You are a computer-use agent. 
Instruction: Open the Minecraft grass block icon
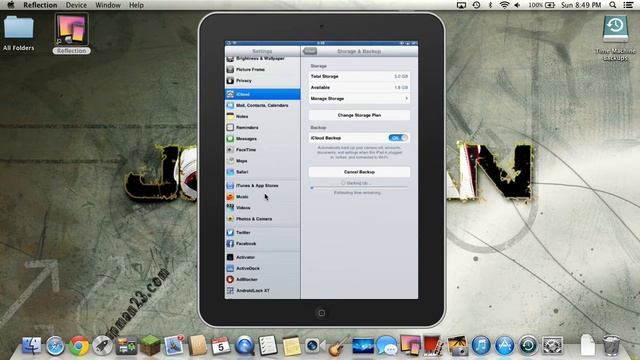point(150,345)
